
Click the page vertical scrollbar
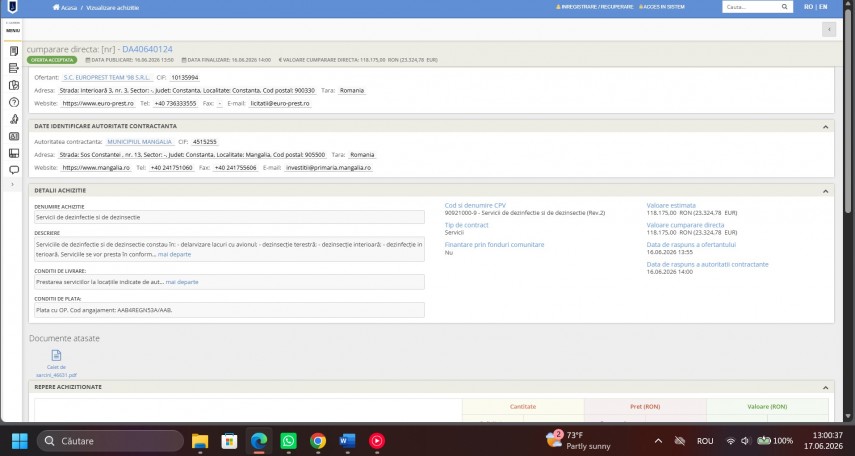(848, 109)
